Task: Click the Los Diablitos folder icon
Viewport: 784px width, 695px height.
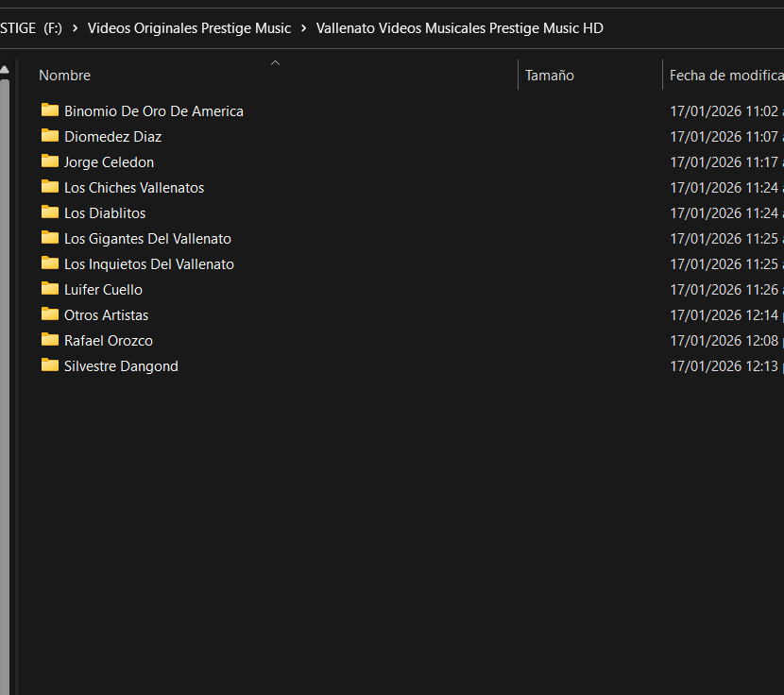Action: pyautogui.click(x=50, y=212)
